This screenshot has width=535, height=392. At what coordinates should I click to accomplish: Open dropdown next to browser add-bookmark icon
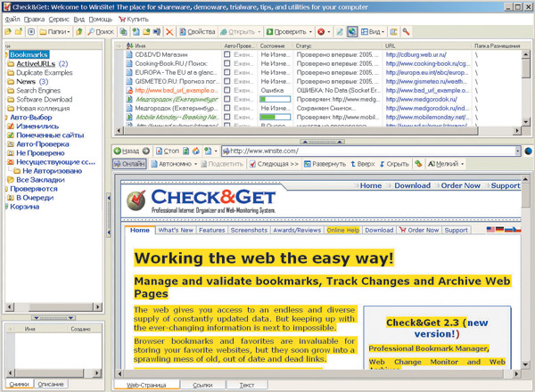pyautogui.click(x=216, y=151)
